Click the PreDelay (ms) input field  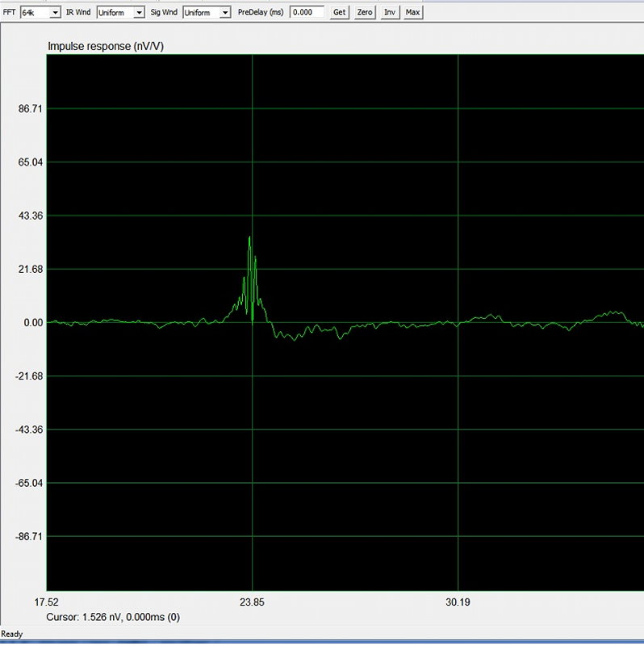(x=307, y=12)
